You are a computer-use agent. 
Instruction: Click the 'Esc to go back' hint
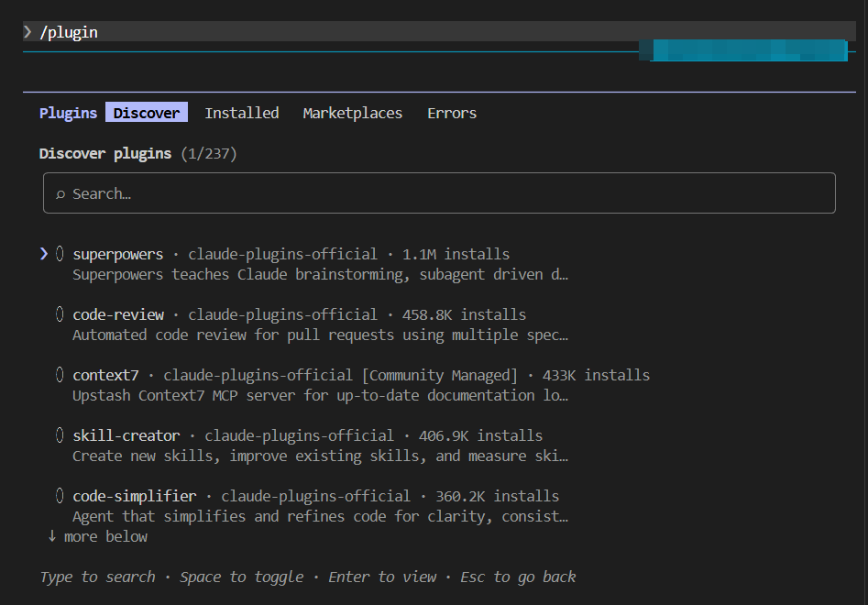518,577
